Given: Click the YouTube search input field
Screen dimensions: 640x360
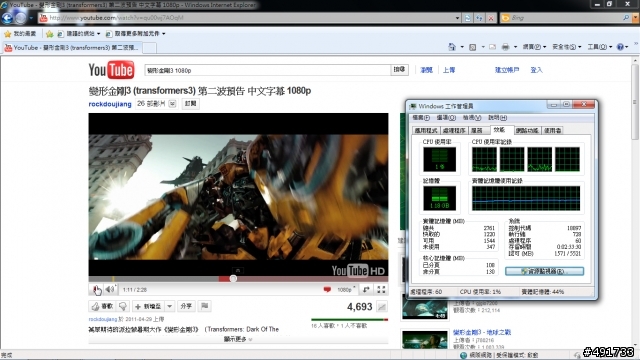Looking at the screenshot, I should pos(268,70).
